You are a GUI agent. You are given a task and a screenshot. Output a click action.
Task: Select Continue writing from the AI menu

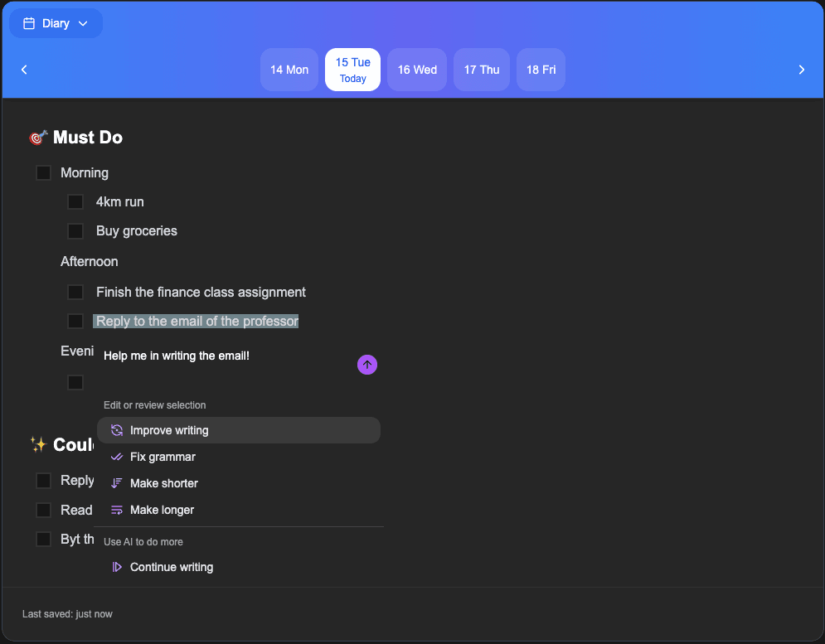point(172,567)
